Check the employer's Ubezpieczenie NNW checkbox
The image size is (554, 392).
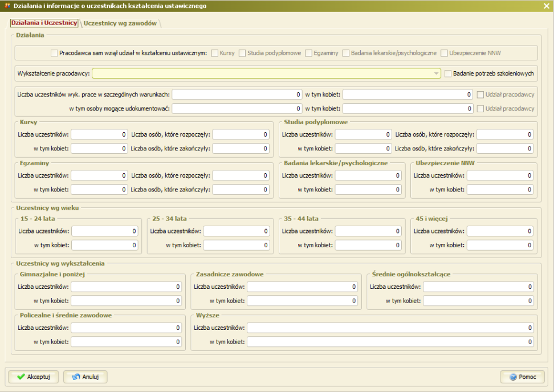[444, 53]
